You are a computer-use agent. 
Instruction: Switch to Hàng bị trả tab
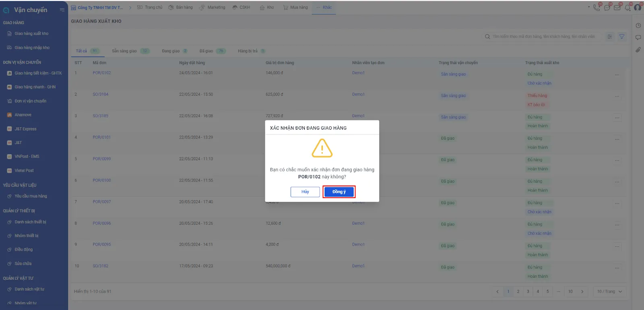click(x=252, y=51)
